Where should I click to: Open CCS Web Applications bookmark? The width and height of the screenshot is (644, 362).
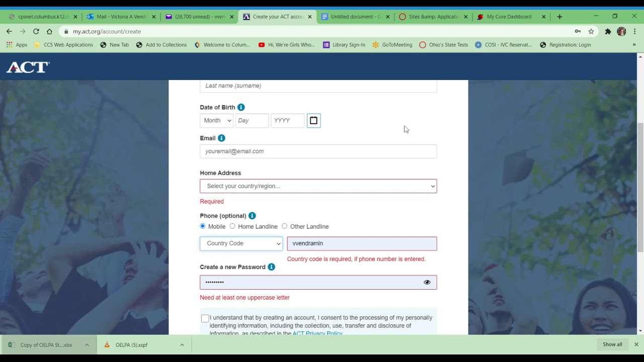63,45
